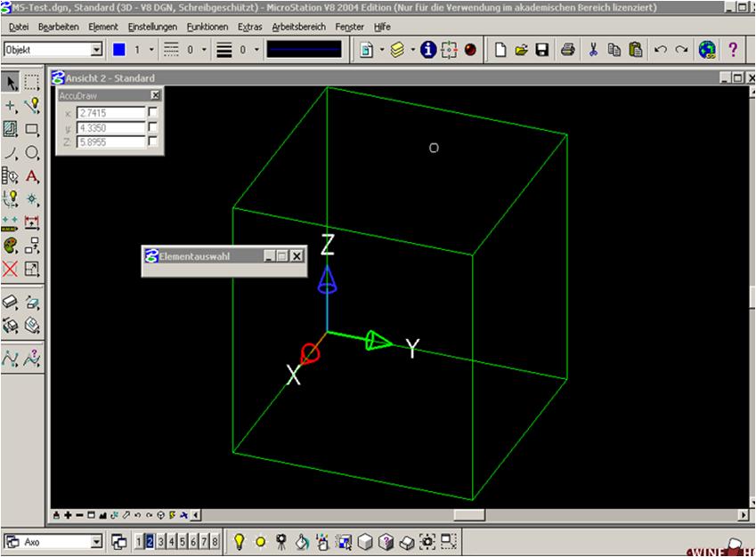Screen dimensions: 756x557
Task: Open the Element Information tool
Action: pos(428,51)
